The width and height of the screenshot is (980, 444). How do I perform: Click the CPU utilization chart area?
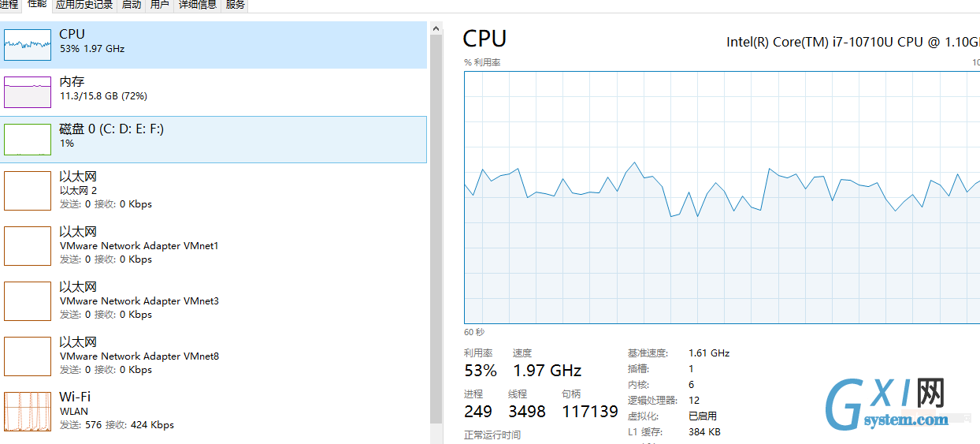(x=722, y=197)
